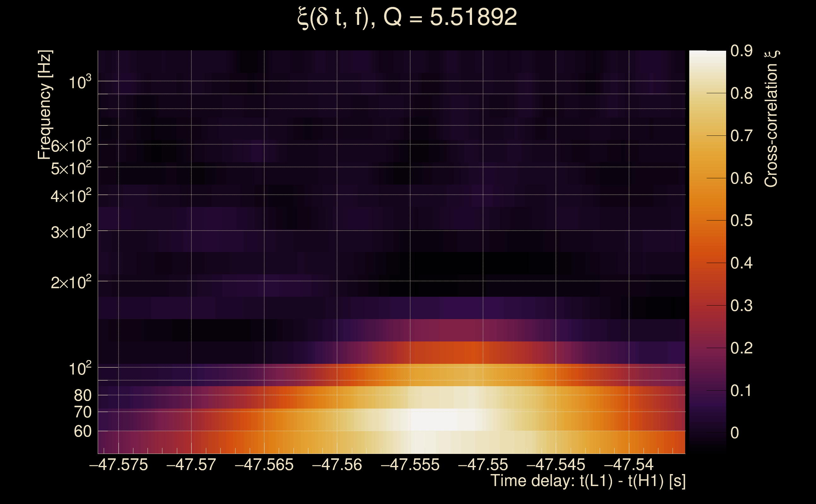816x504 pixels.
Task: Click the −47.555 x-axis tick label
Action: (410, 465)
